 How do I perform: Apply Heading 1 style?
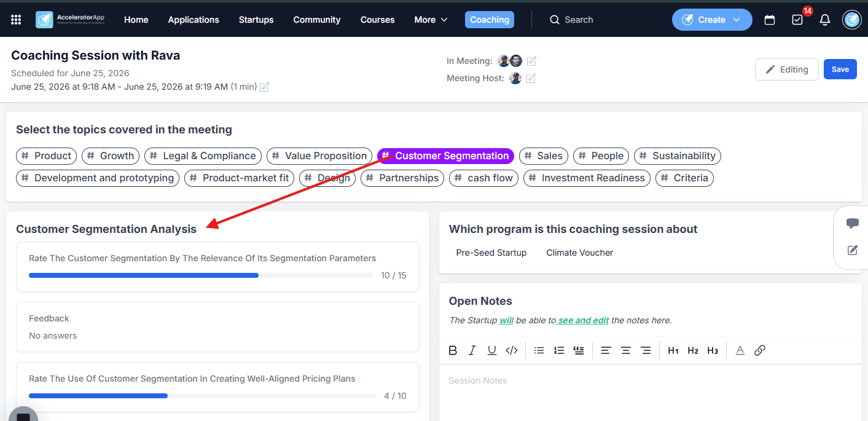pos(673,350)
